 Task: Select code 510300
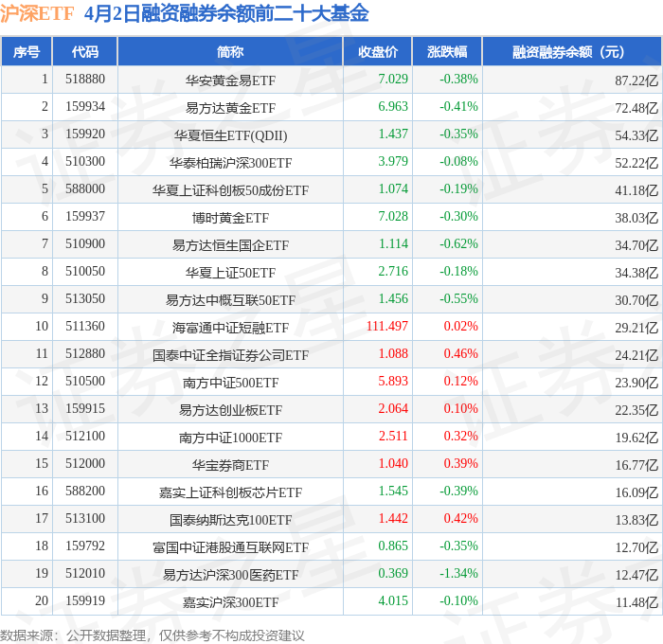click(85, 162)
